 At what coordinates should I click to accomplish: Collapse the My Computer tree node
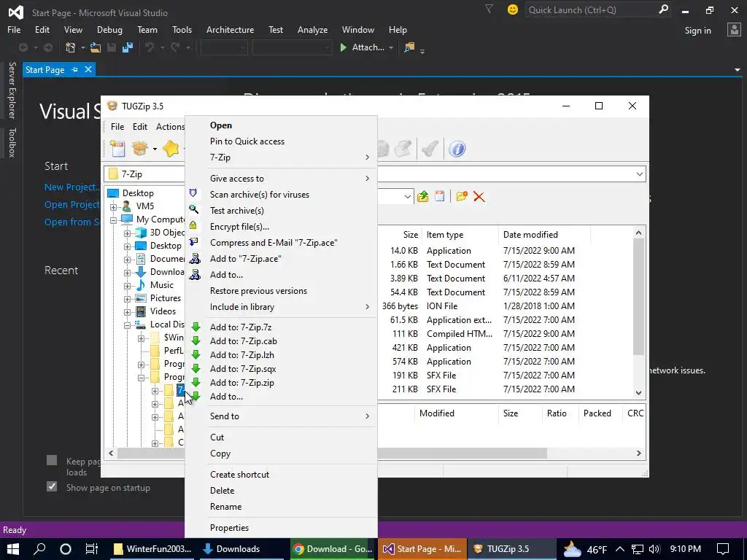coord(113,220)
